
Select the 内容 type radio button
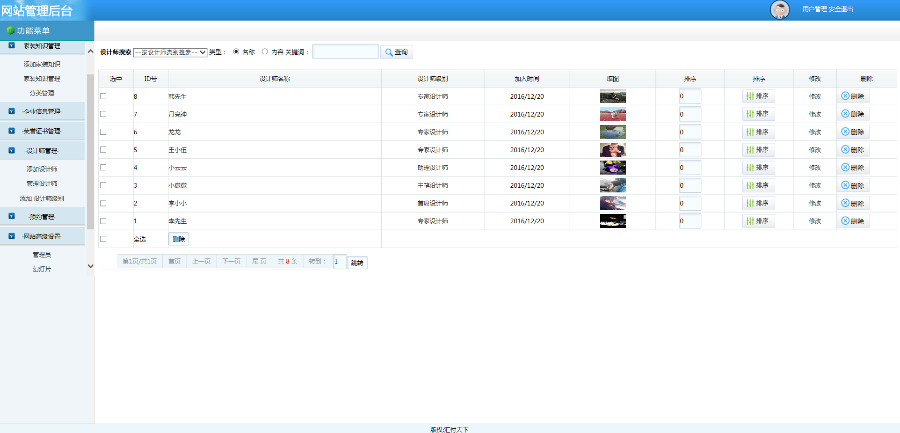coord(265,52)
